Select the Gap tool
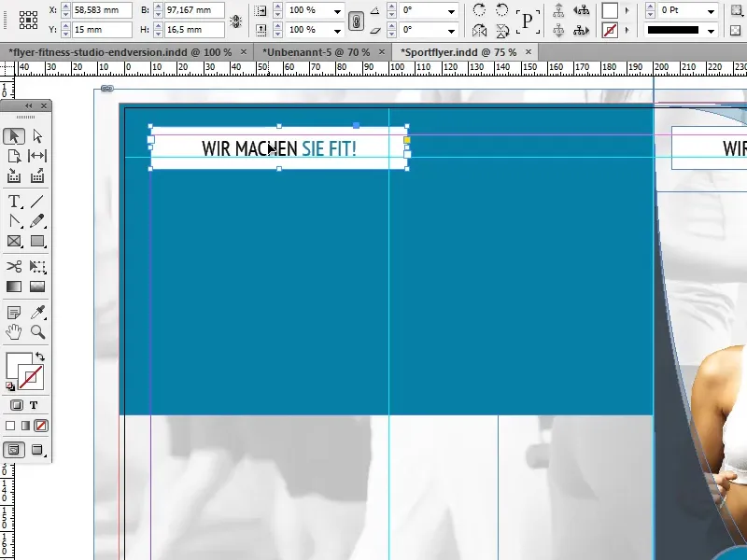The height and width of the screenshot is (560, 747). (x=37, y=156)
